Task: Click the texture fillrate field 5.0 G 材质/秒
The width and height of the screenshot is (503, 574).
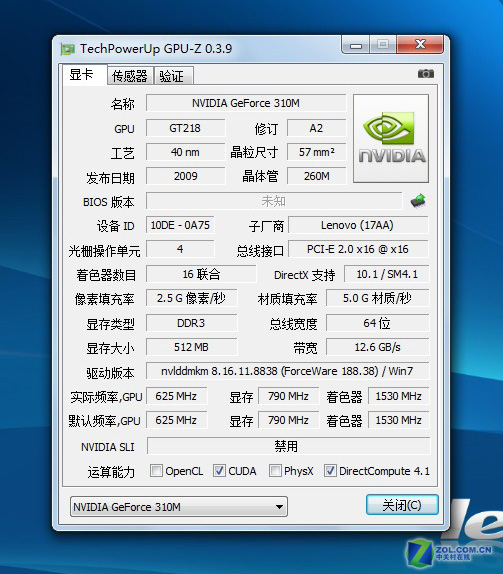Action: [x=377, y=298]
